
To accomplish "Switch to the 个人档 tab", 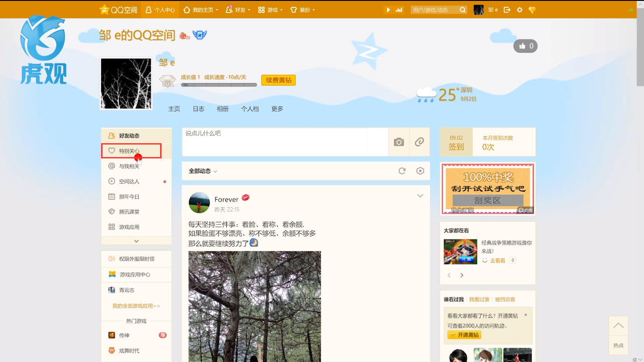I will 250,109.
